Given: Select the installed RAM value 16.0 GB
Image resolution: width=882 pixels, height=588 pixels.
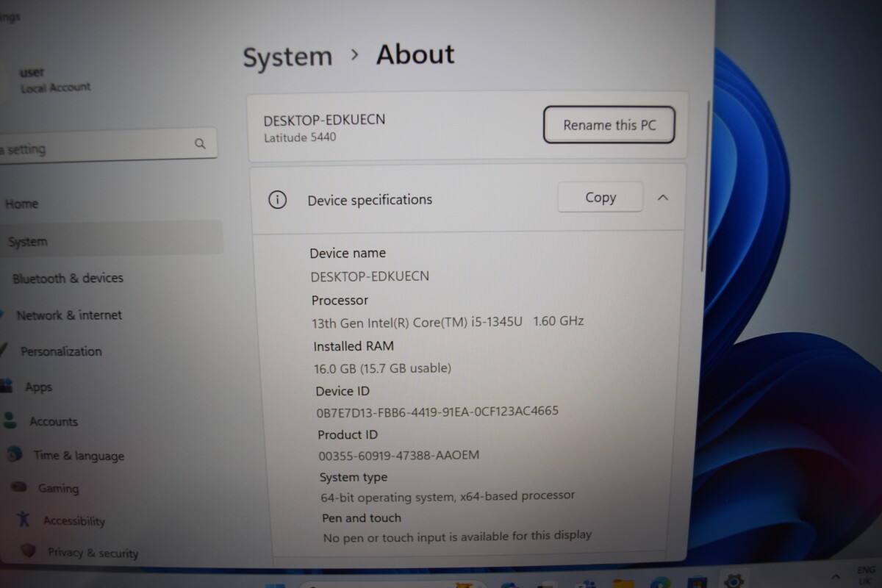Looking at the screenshot, I should (382, 367).
